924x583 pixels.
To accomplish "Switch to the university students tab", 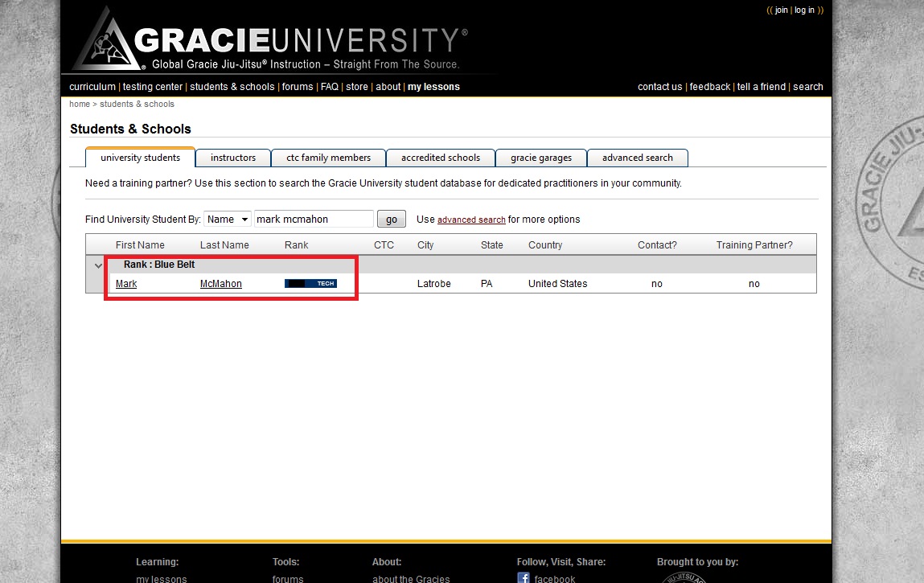I will tap(140, 158).
